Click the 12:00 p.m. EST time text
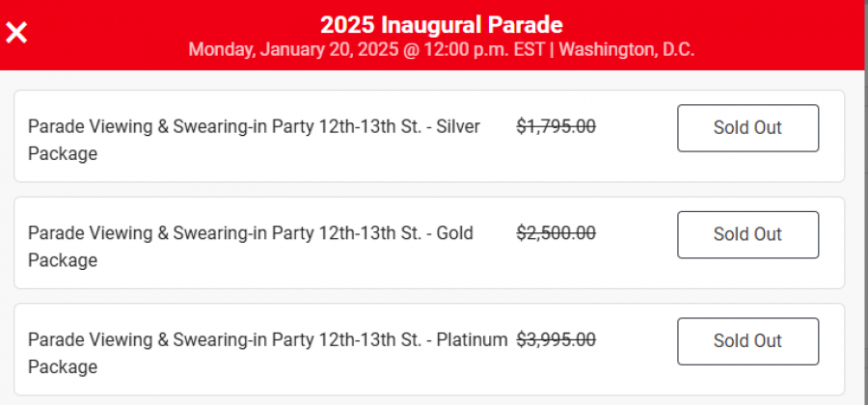The image size is (868, 405). tap(487, 50)
